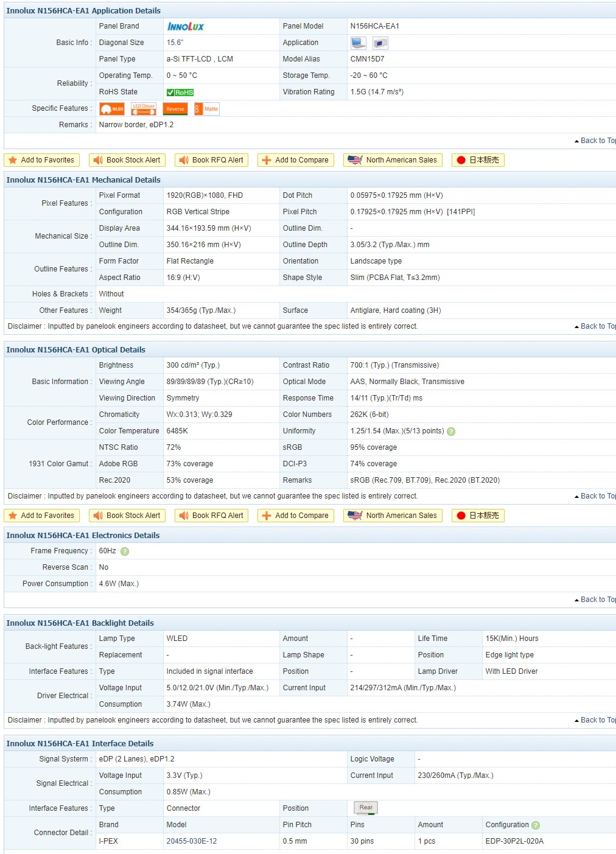Click the connector configuration 'EDP-30P2L-020A'
This screenshot has width=616, height=854.
point(514,841)
